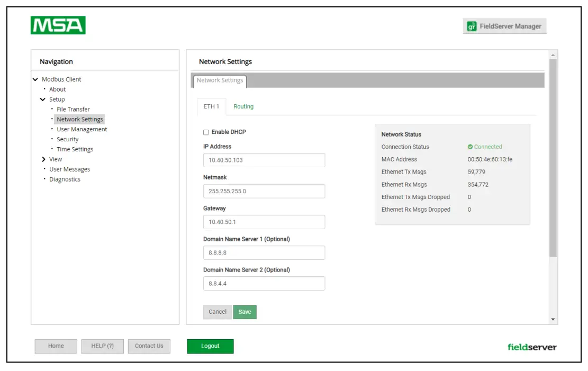Click the Navigation panel heading
The width and height of the screenshot is (588, 371).
56,61
